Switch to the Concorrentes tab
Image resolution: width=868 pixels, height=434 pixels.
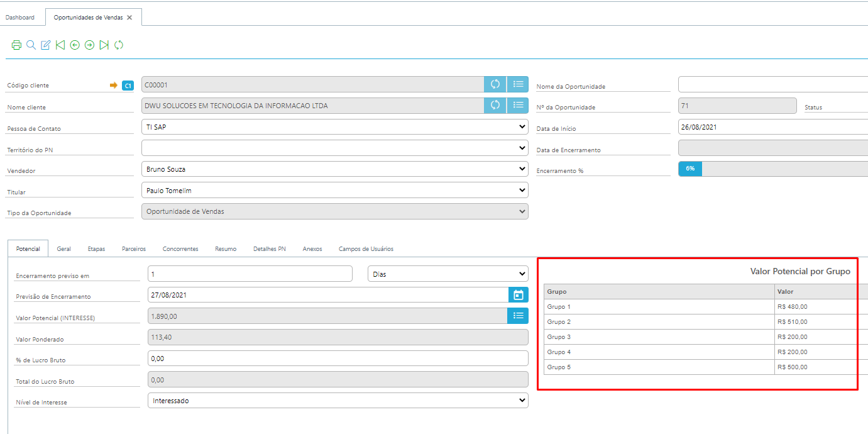(x=180, y=249)
